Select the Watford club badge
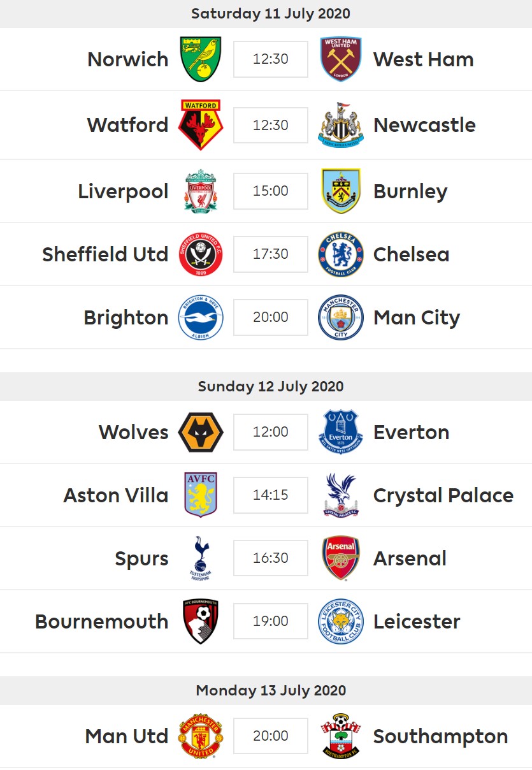The image size is (532, 770). (x=201, y=125)
